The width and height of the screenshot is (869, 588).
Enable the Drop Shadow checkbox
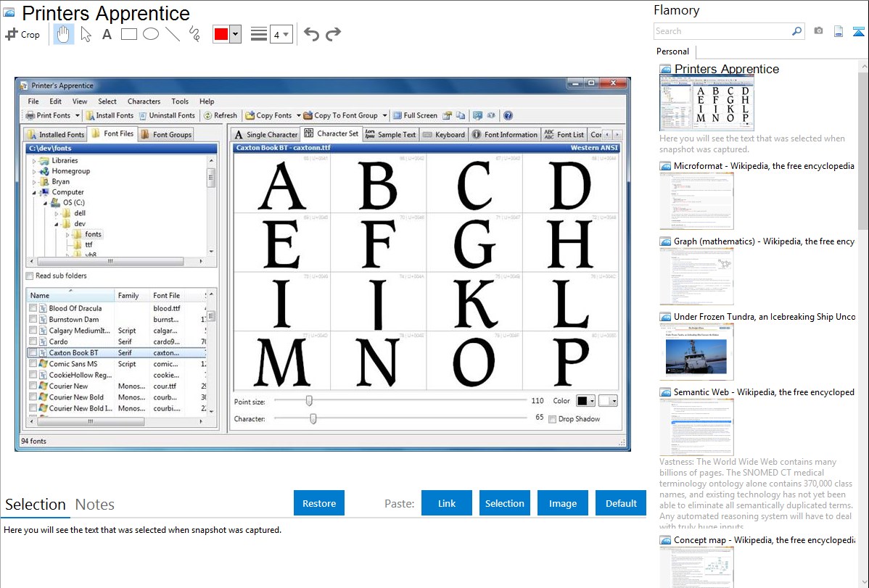(552, 419)
